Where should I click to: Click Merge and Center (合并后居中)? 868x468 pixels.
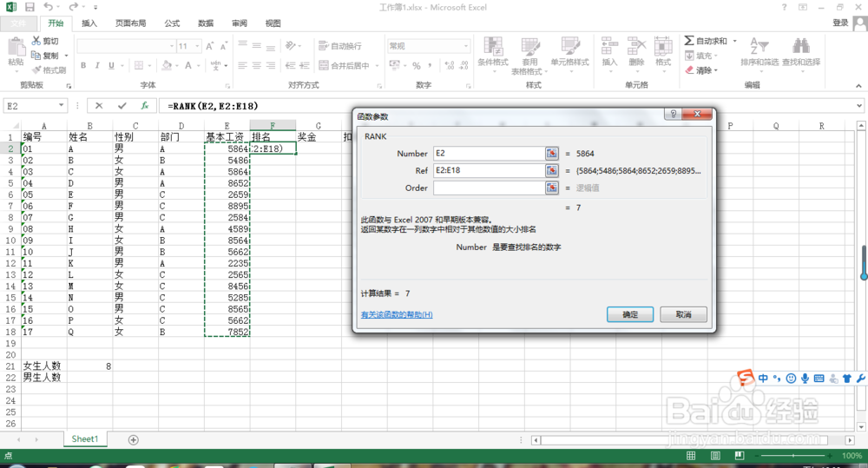click(345, 65)
